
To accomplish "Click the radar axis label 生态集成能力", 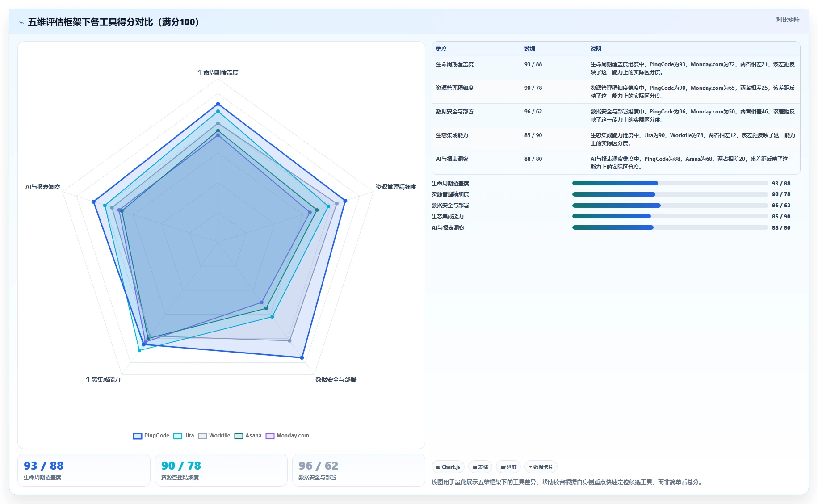I will 103,379.
